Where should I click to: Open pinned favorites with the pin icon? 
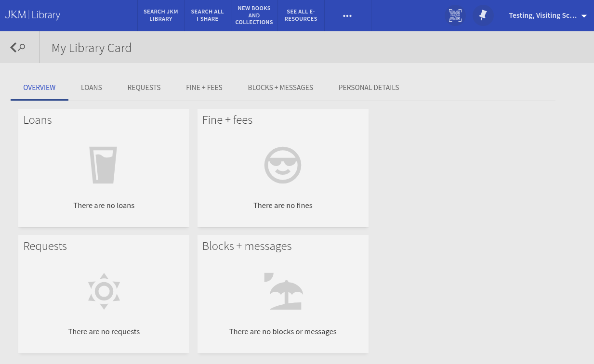point(483,15)
